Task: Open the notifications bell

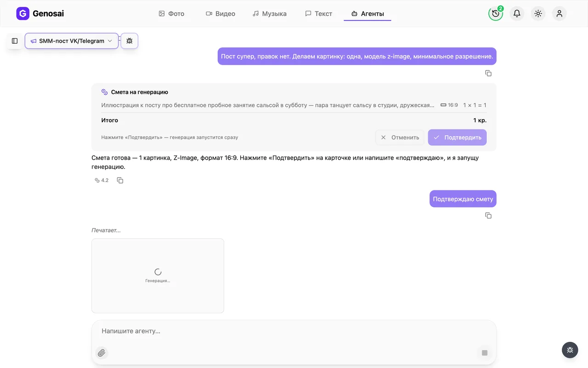Action: click(x=517, y=13)
